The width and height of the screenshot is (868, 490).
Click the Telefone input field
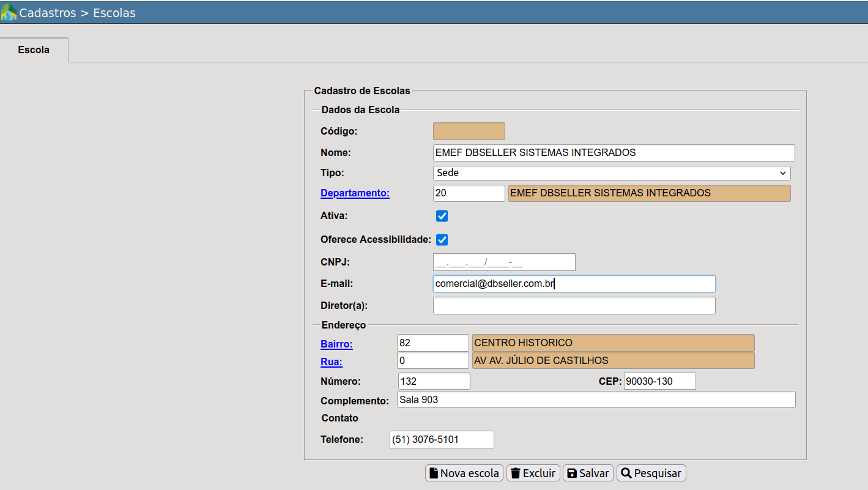tap(441, 439)
